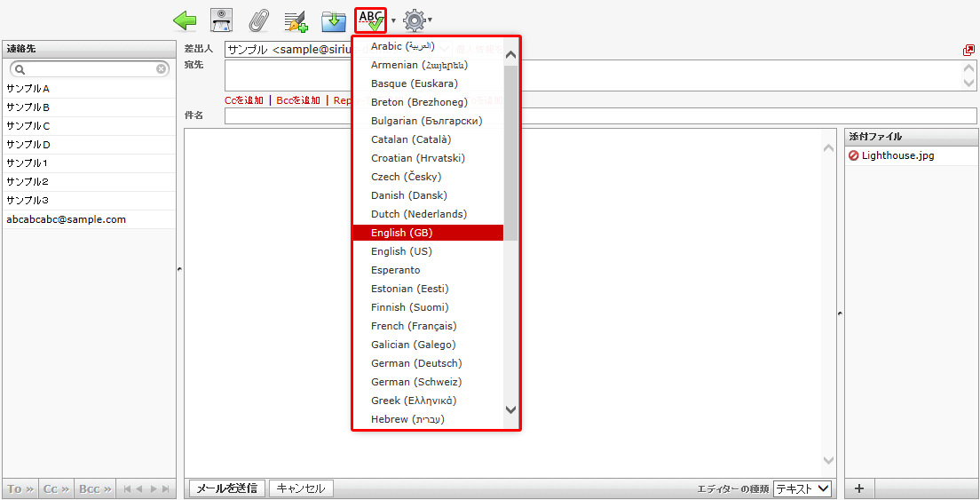Click the メールを送信 send button
This screenshot has height=500, width=980.
pyautogui.click(x=226, y=488)
